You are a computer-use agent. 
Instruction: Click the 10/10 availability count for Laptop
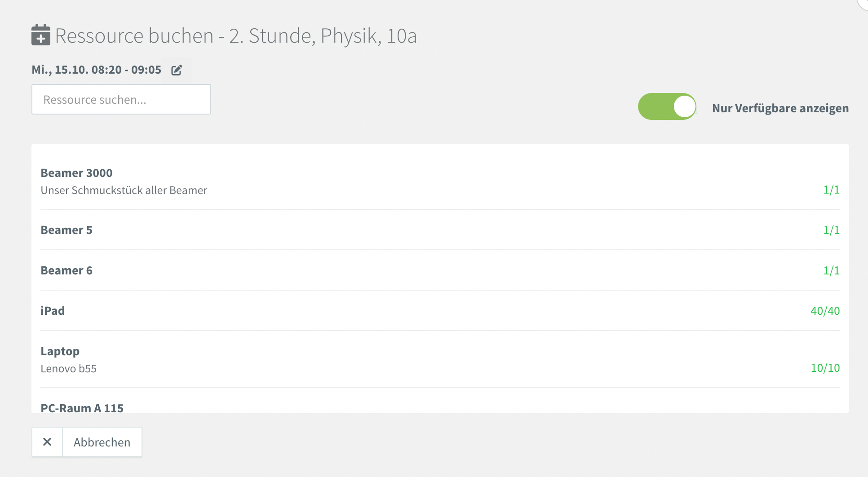pos(825,368)
